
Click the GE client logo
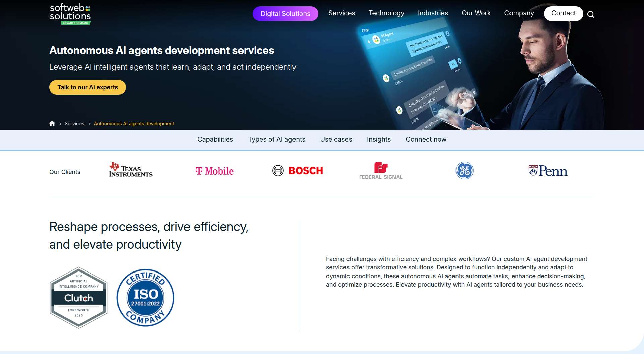(x=465, y=171)
